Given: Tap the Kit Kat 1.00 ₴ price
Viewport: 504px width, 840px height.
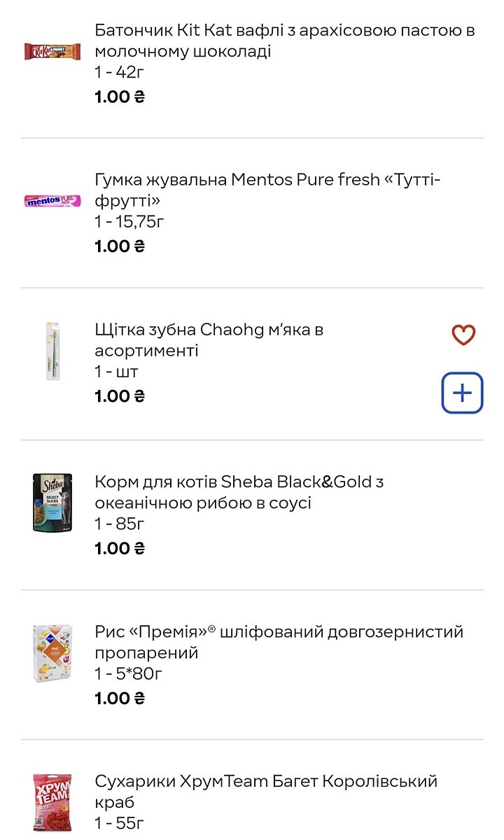Looking at the screenshot, I should tap(120, 97).
